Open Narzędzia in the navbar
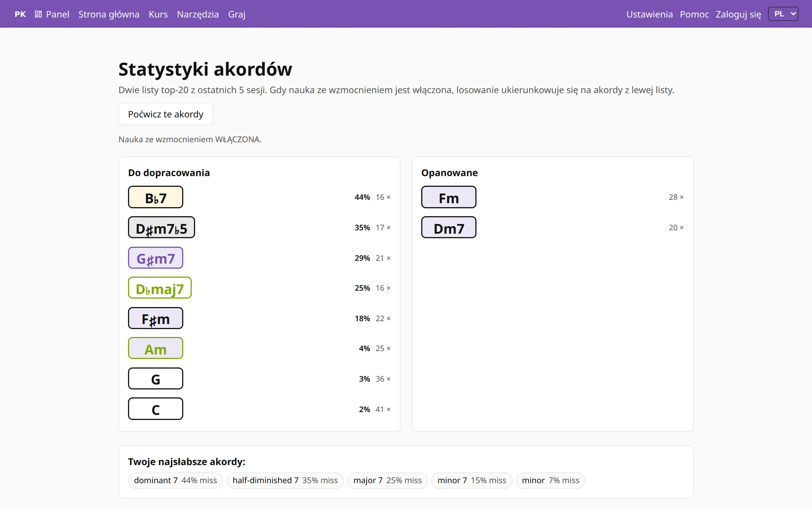Image resolution: width=812 pixels, height=508 pixels. (198, 14)
